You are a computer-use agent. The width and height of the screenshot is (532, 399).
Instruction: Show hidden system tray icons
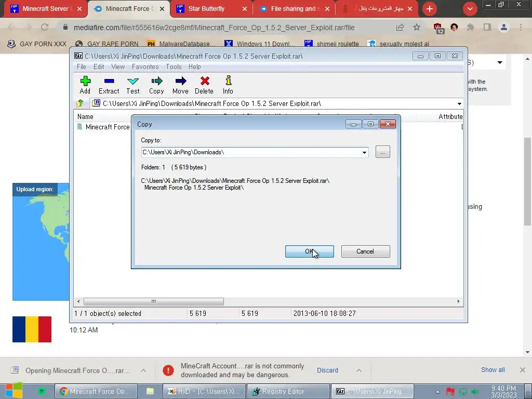[x=437, y=392]
